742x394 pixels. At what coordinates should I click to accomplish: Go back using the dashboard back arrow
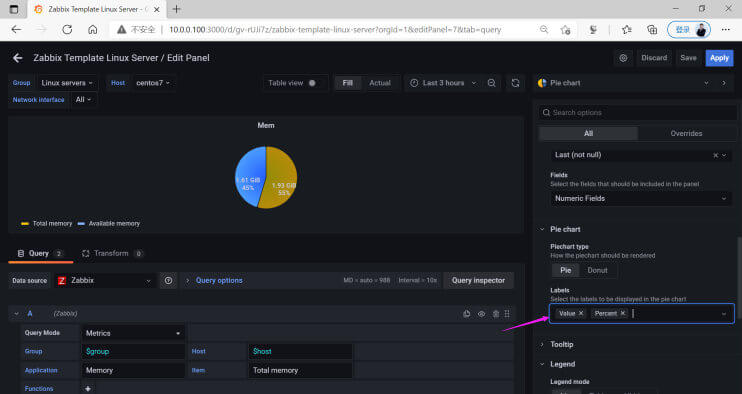click(18, 58)
